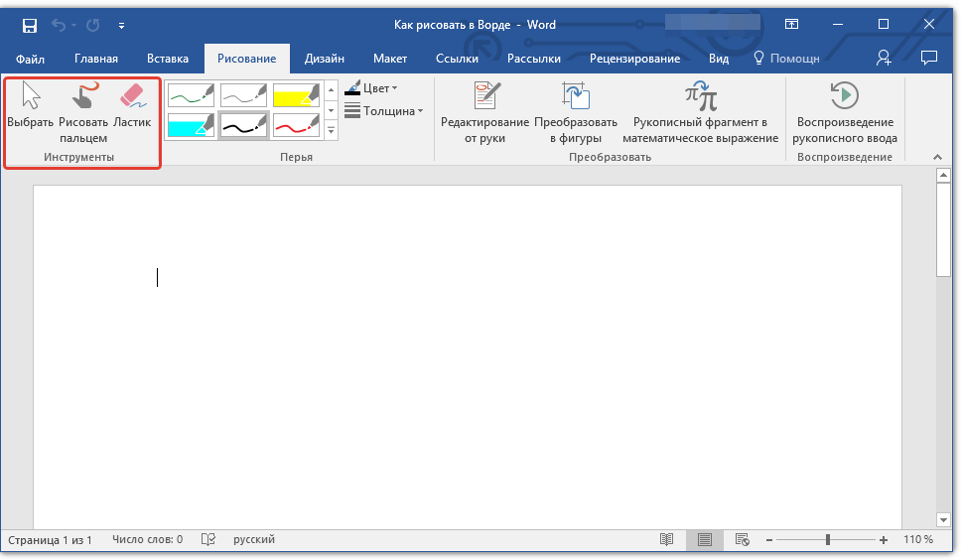The width and height of the screenshot is (961, 560).
Task: Move the pens gallery down one row
Action: (x=331, y=110)
